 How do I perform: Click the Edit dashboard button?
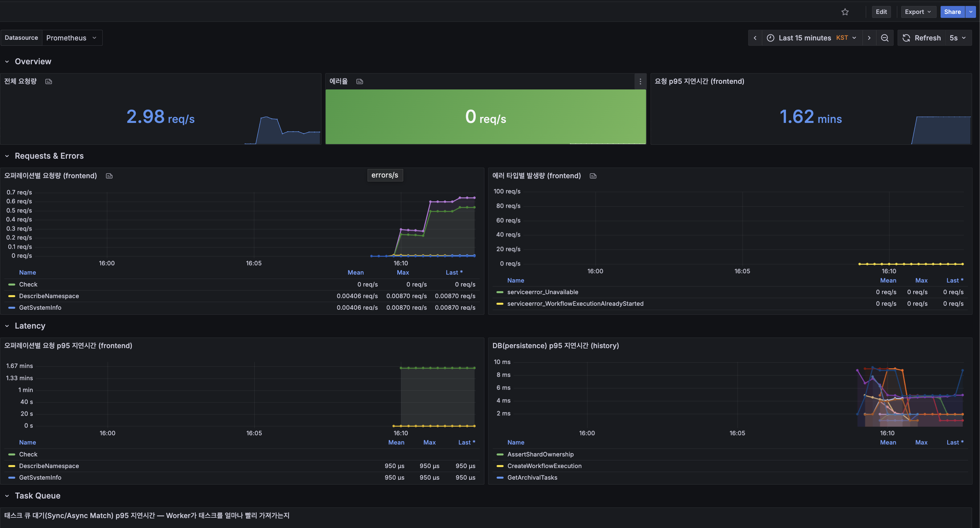(881, 12)
